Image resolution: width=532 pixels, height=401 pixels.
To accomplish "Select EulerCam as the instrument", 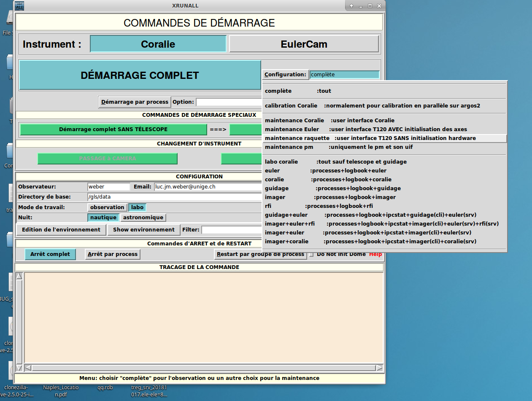I will [x=304, y=44].
